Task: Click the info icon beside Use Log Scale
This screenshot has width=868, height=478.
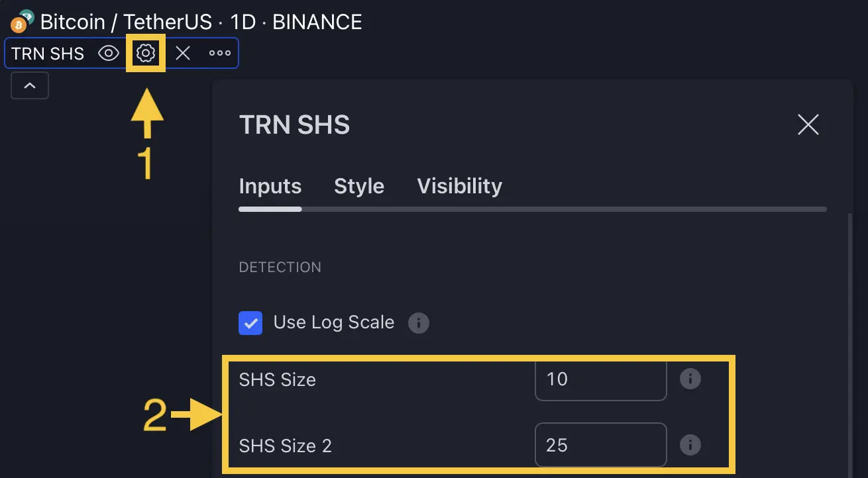Action: pyautogui.click(x=418, y=323)
